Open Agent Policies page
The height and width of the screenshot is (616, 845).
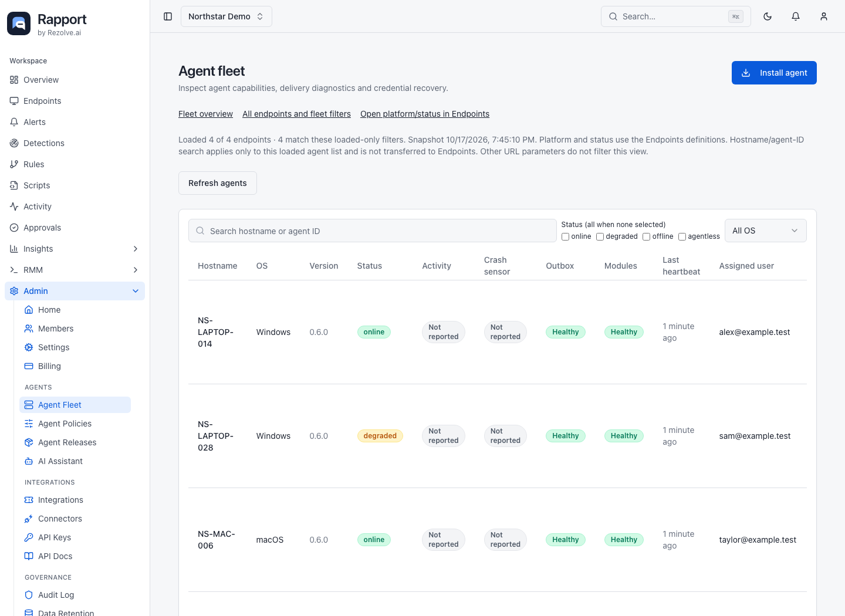coord(75,424)
